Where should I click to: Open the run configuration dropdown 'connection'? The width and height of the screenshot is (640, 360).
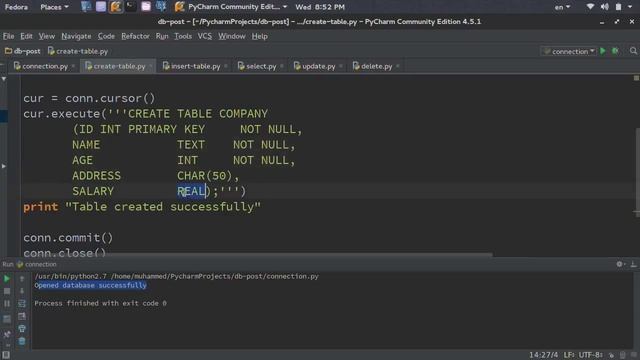pos(569,51)
